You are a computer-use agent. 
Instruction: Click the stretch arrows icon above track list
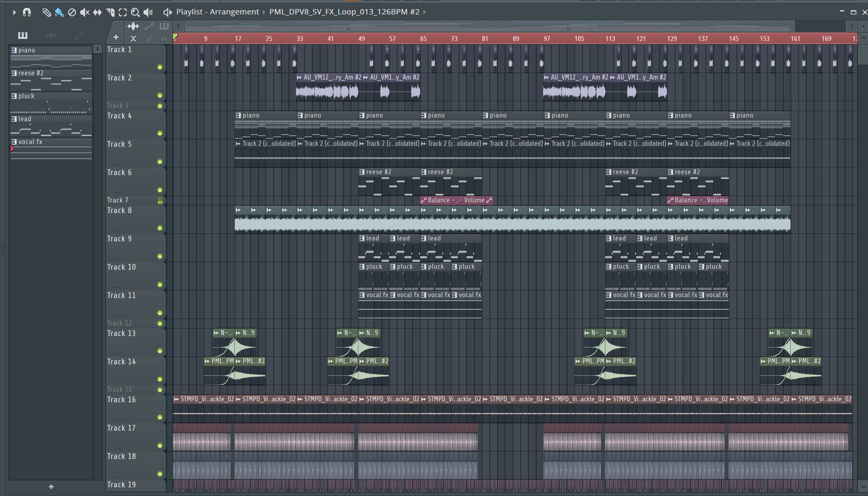point(164,39)
